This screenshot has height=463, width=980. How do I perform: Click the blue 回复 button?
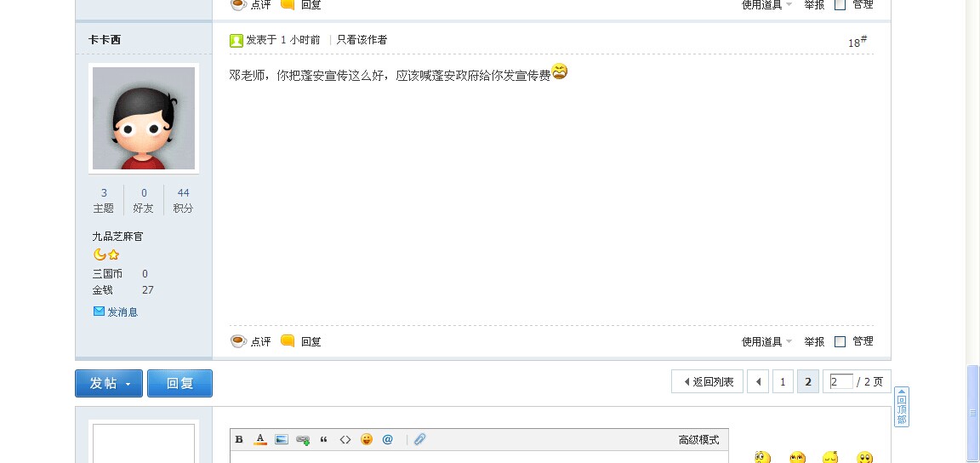coord(179,383)
